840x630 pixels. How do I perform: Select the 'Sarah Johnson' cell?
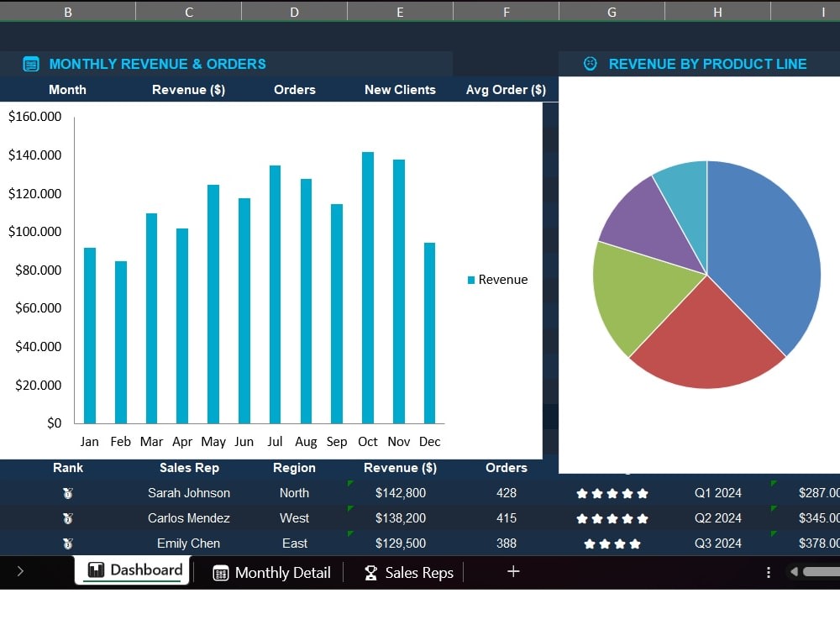tap(188, 493)
